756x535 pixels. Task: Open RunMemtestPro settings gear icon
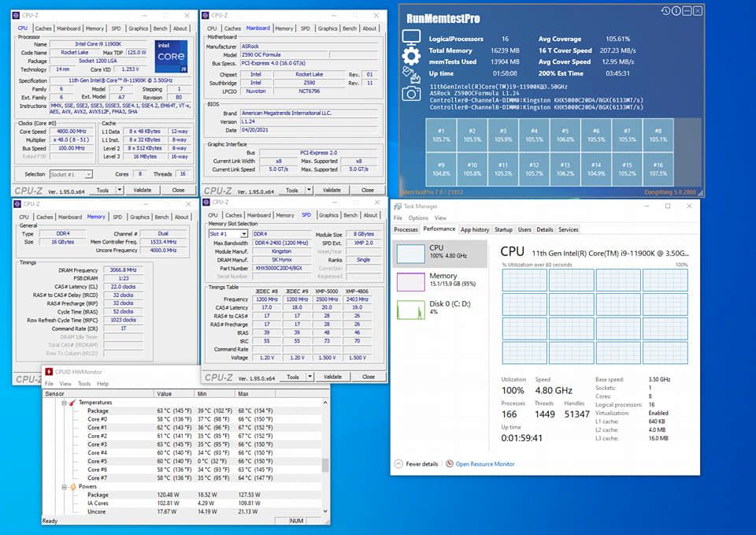point(411,56)
